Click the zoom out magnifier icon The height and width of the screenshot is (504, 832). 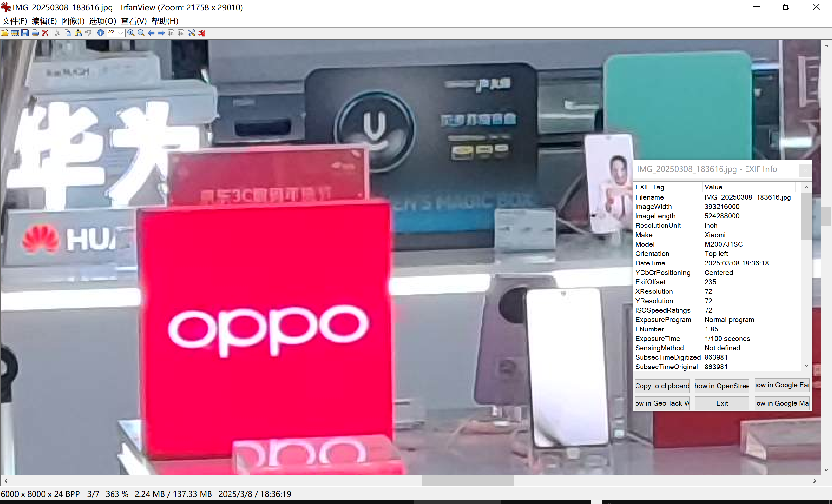click(141, 33)
